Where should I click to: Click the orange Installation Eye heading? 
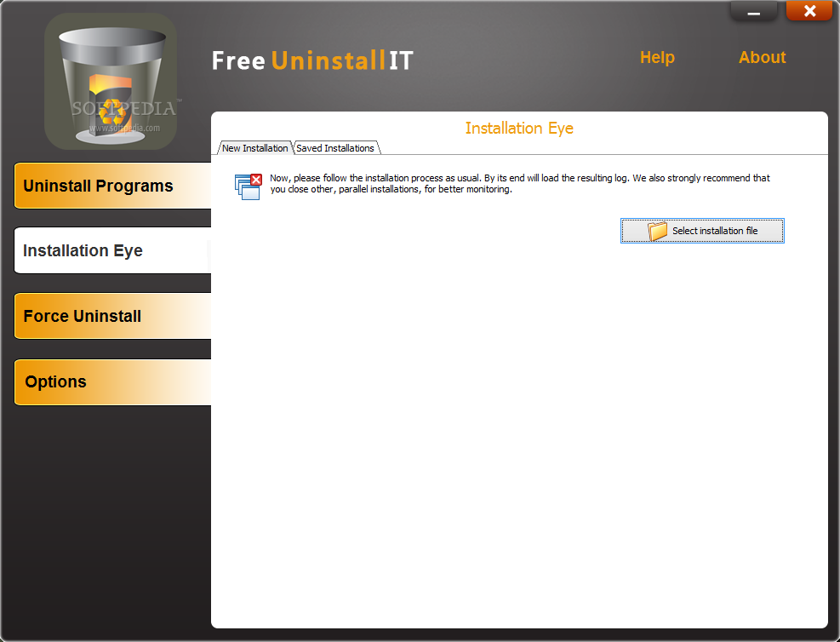click(519, 128)
